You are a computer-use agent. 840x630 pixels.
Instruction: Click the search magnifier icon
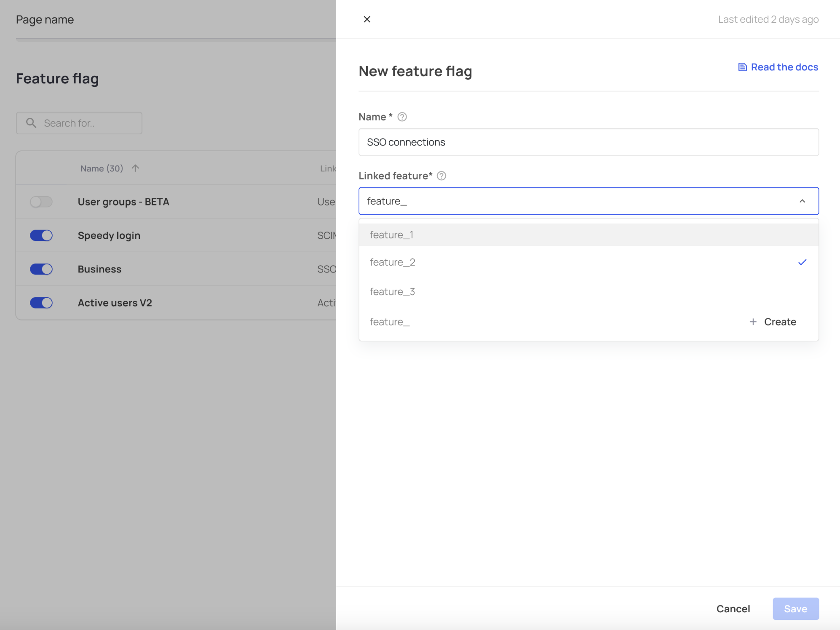[31, 123]
